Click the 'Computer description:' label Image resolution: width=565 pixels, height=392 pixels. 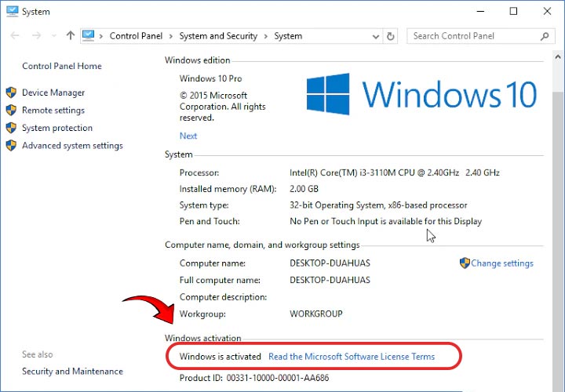tap(223, 297)
